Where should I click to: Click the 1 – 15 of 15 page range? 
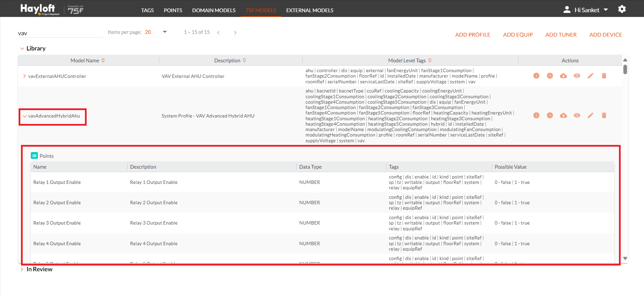(197, 32)
